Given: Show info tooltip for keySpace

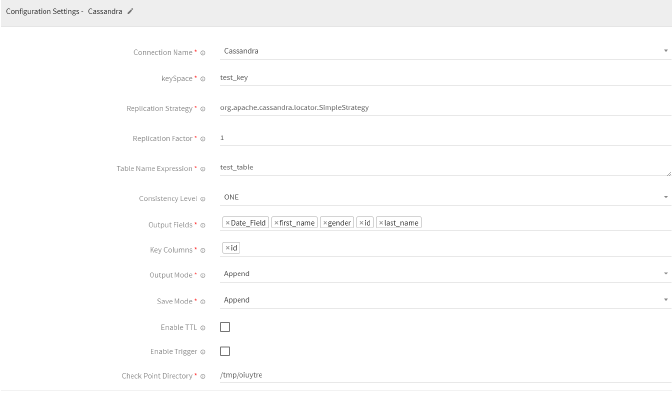Looking at the screenshot, I should 203,79.
